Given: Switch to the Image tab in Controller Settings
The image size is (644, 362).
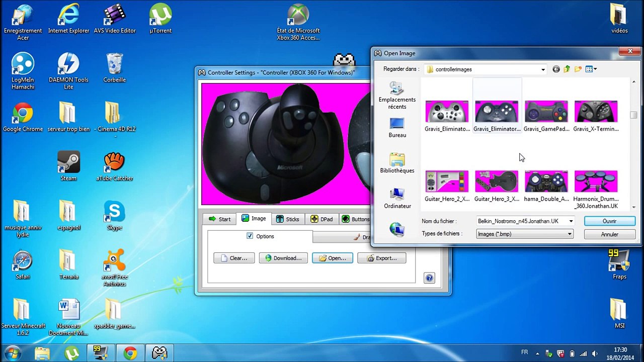Looking at the screenshot, I should [254, 219].
